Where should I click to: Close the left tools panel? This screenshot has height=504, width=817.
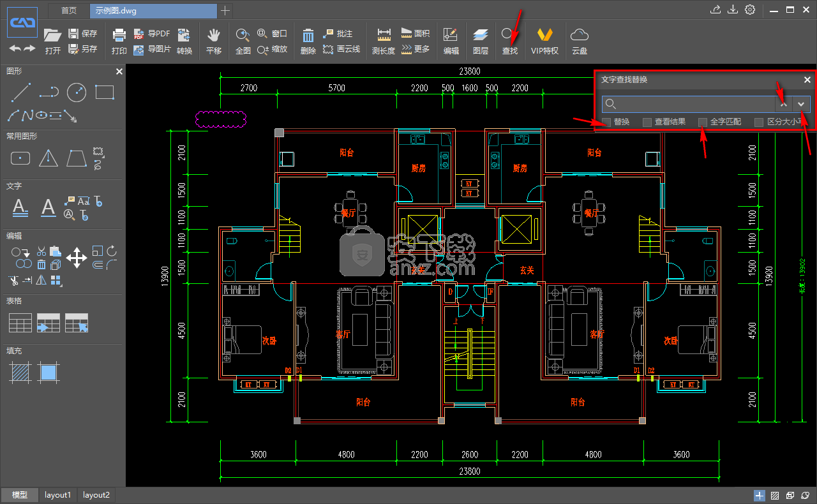(119, 71)
